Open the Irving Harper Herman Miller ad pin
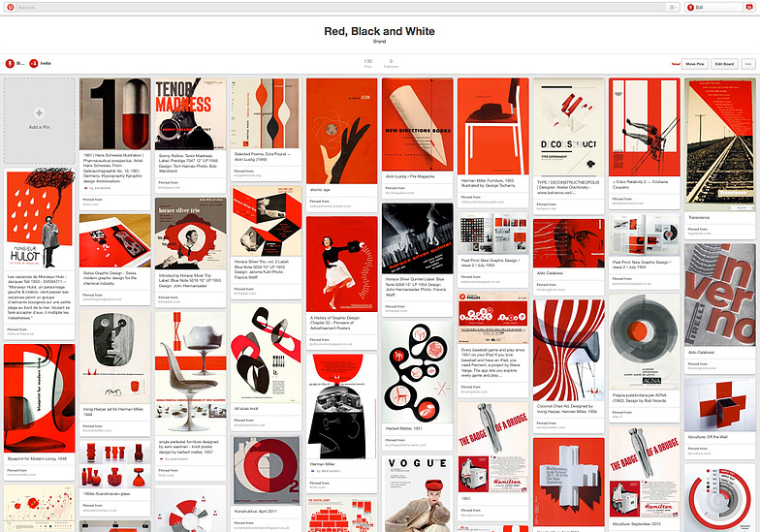760x532 pixels. pyautogui.click(x=114, y=357)
